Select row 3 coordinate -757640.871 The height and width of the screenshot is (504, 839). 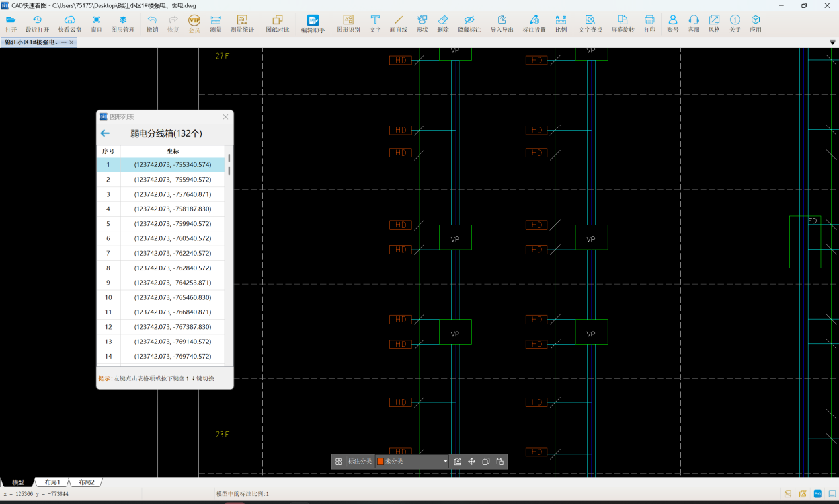161,194
